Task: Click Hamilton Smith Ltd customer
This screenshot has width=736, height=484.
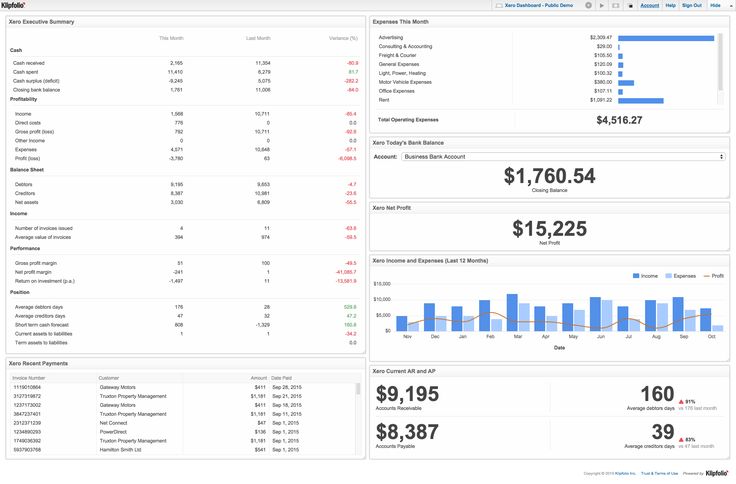Action: pos(120,450)
